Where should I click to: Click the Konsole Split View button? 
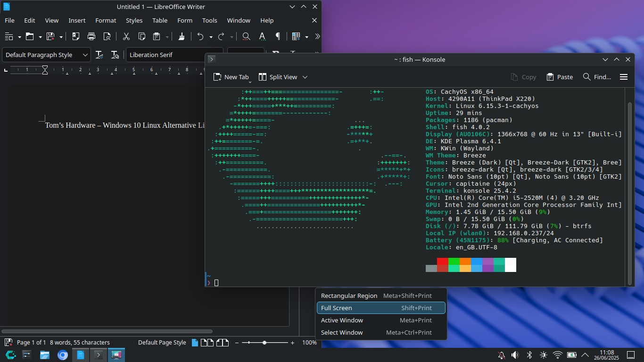(278, 77)
